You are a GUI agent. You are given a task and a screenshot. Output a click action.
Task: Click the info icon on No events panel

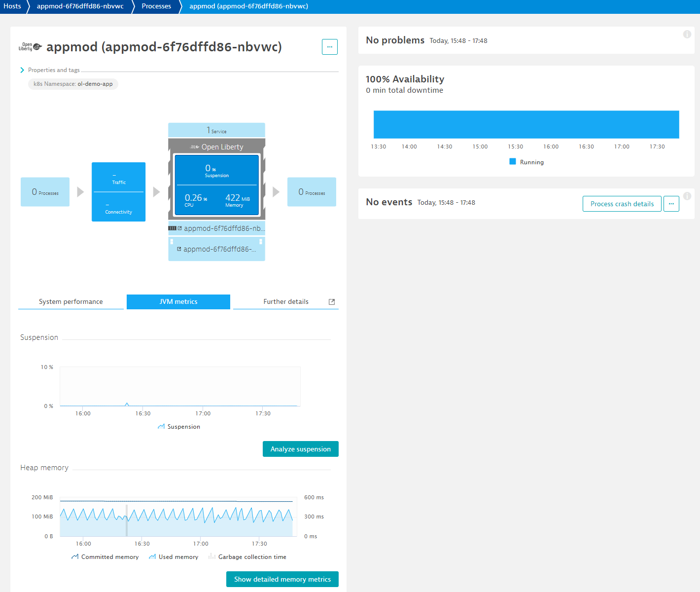[687, 196]
